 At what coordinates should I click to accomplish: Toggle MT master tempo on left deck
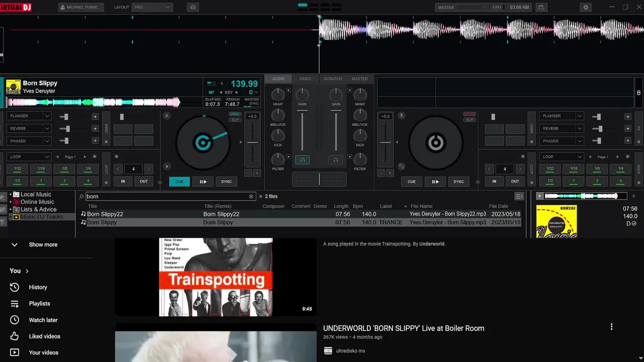(211, 93)
